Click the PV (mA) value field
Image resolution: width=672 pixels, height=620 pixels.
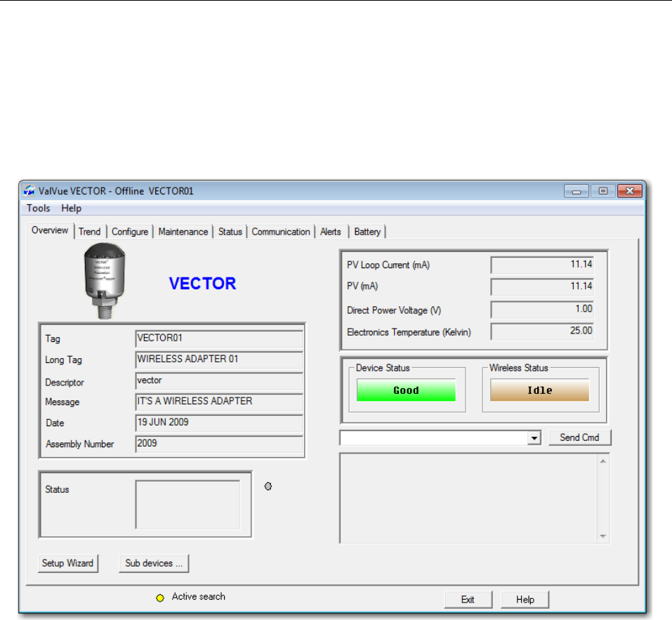[x=542, y=286]
